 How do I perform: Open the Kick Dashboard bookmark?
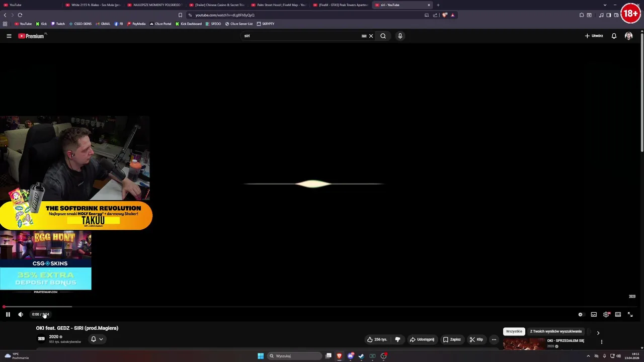pos(189,24)
